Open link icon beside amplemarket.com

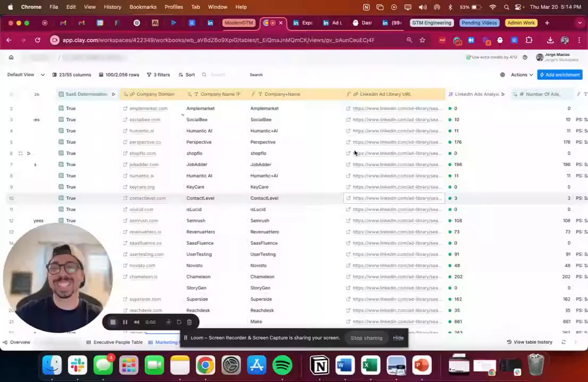pyautogui.click(x=125, y=109)
